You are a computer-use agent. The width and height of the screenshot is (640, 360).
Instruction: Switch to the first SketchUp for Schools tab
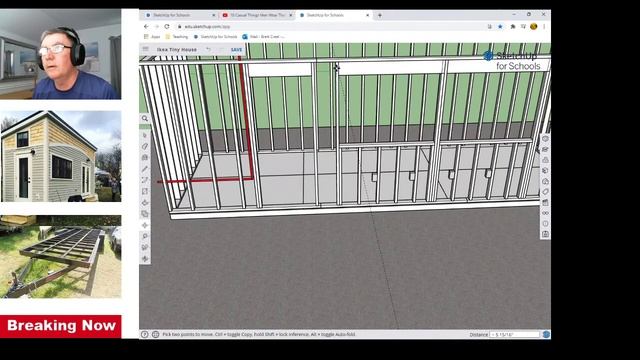(180, 15)
